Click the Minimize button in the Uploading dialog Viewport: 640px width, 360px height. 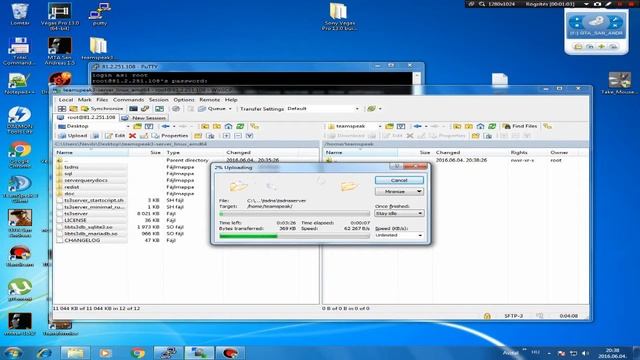[x=399, y=191]
